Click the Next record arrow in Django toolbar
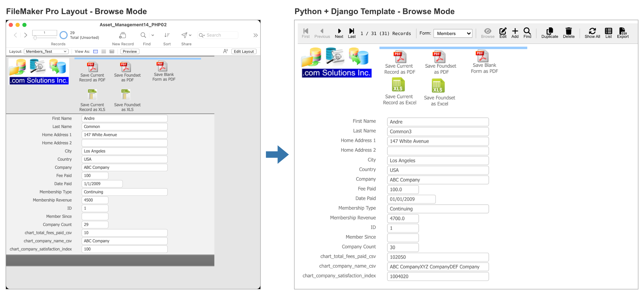Image resolution: width=644 pixels, height=295 pixels. 339,31
